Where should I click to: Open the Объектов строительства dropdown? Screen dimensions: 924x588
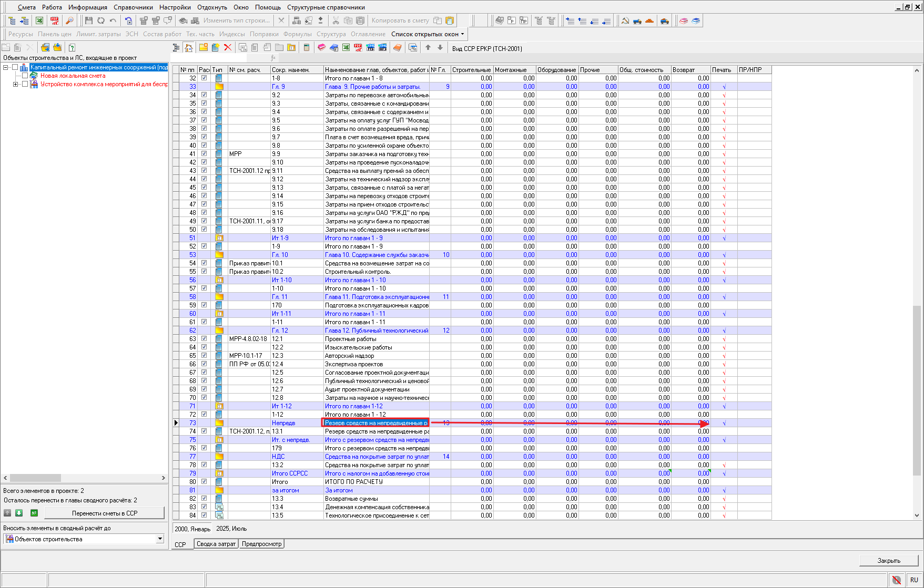[x=160, y=539]
